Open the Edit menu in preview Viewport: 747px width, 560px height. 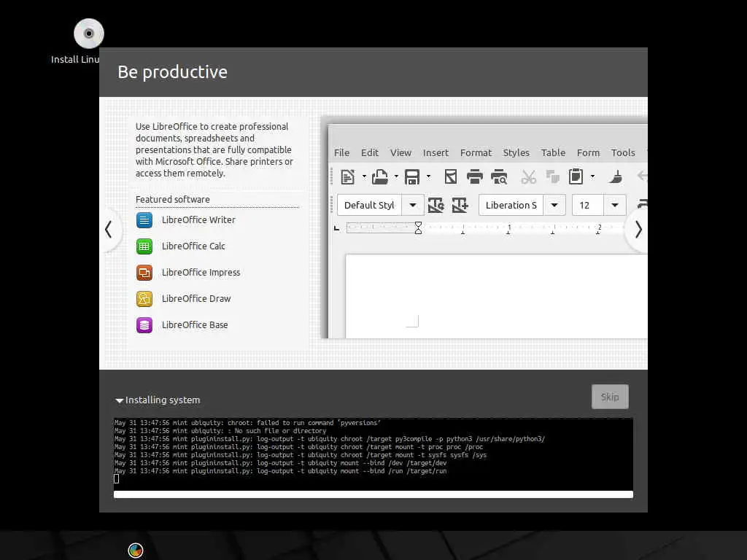[370, 153]
